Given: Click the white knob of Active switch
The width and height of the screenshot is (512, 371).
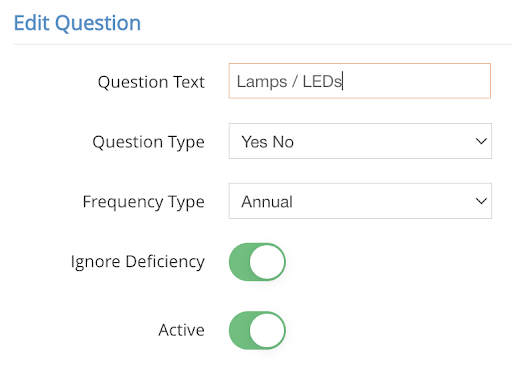Looking at the screenshot, I should (267, 330).
